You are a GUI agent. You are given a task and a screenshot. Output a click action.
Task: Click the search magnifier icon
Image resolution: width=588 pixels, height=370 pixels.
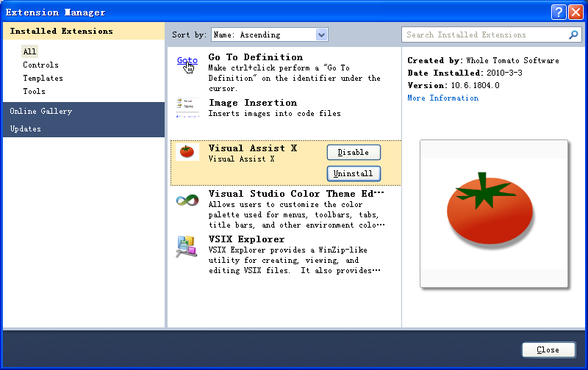pos(573,35)
